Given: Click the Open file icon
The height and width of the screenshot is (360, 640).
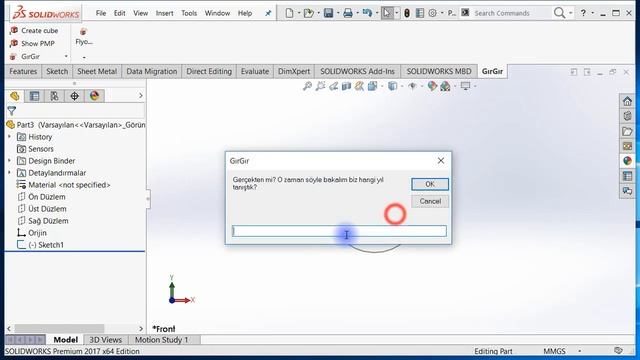Looking at the screenshot, I should (309, 13).
